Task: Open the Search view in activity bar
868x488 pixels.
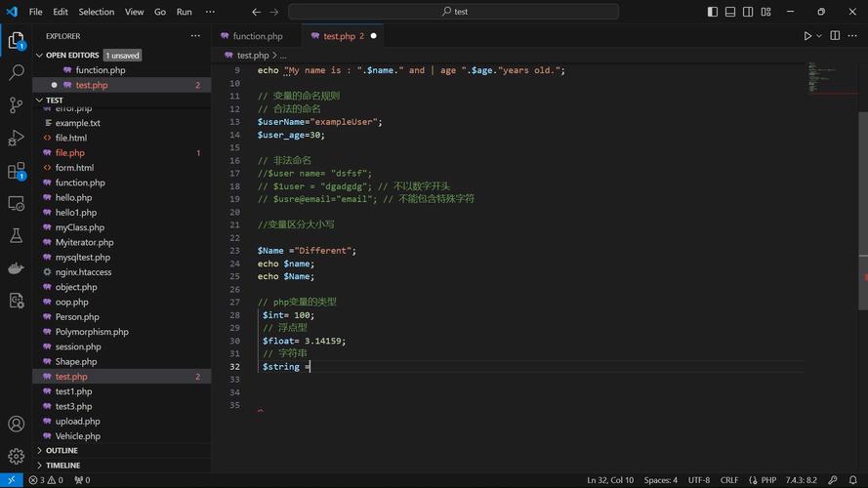Action: coord(16,72)
